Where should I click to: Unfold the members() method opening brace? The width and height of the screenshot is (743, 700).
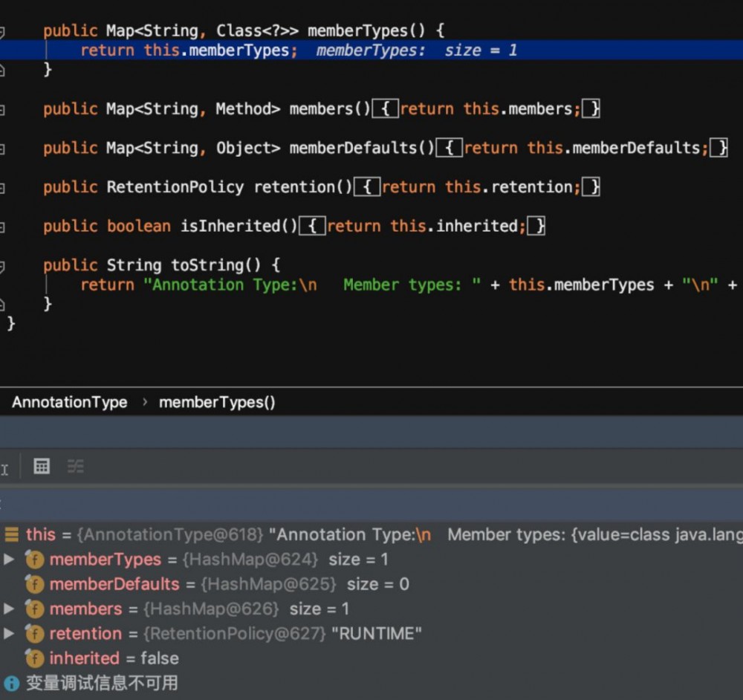pos(385,109)
